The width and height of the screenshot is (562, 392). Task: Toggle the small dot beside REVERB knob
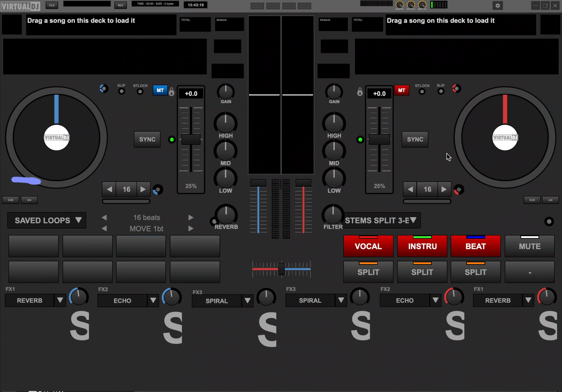point(214,221)
